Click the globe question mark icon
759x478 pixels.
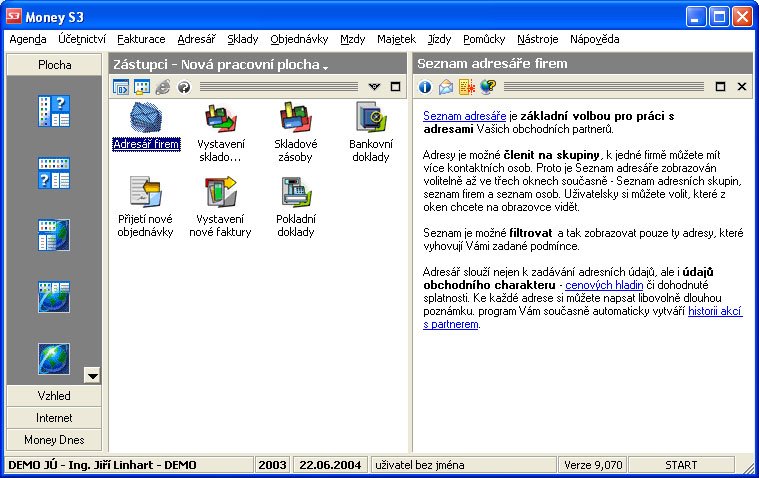(x=488, y=87)
